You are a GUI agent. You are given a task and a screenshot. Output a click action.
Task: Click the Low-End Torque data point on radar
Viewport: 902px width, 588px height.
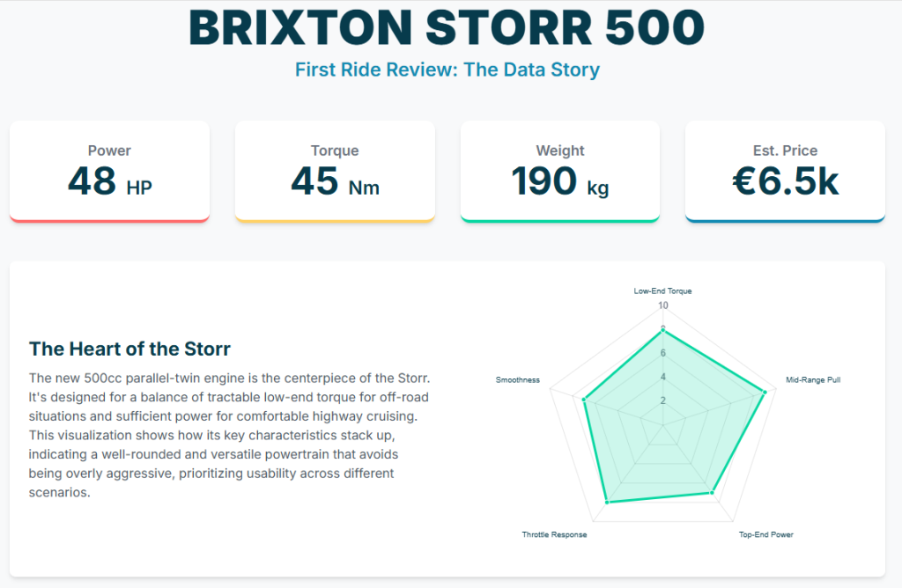point(663,330)
